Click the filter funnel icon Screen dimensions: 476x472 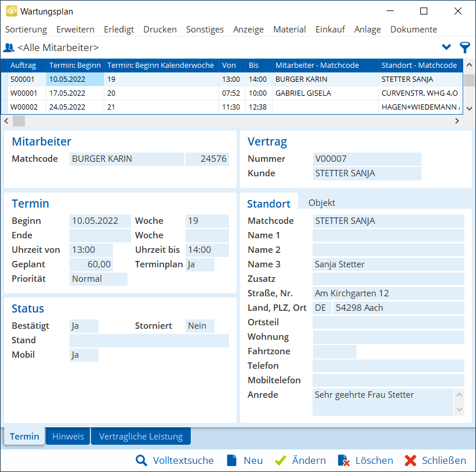pyautogui.click(x=464, y=48)
